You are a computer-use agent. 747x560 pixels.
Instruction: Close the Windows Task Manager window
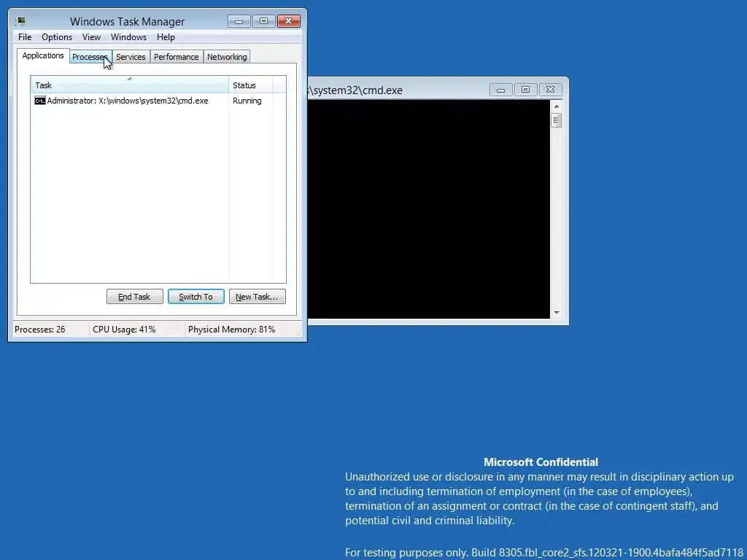[288, 21]
